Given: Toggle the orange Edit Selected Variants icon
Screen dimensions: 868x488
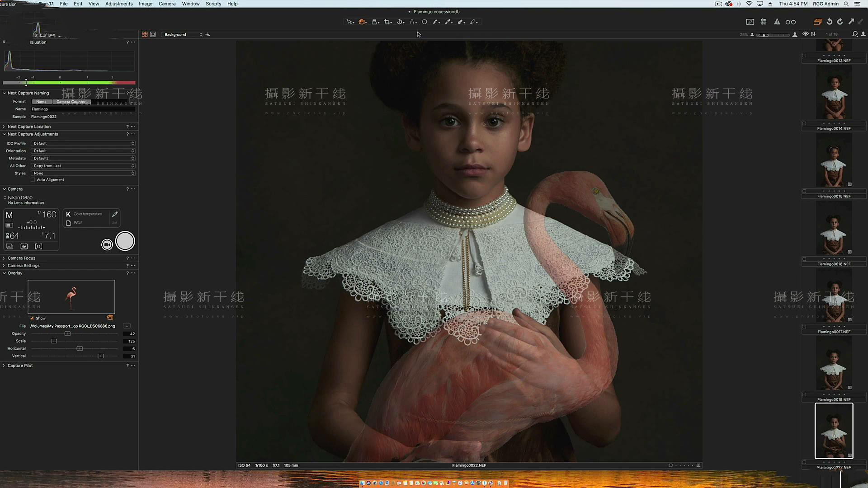Looking at the screenshot, I should pyautogui.click(x=817, y=22).
